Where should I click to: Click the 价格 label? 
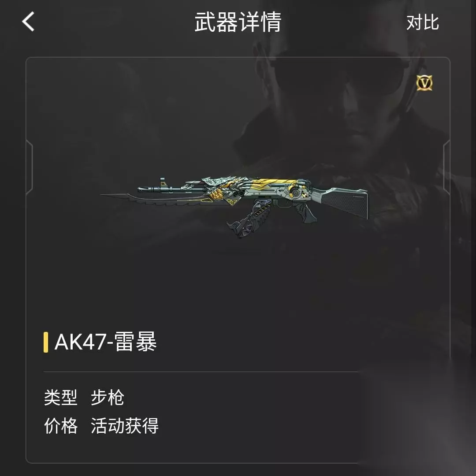click(61, 426)
